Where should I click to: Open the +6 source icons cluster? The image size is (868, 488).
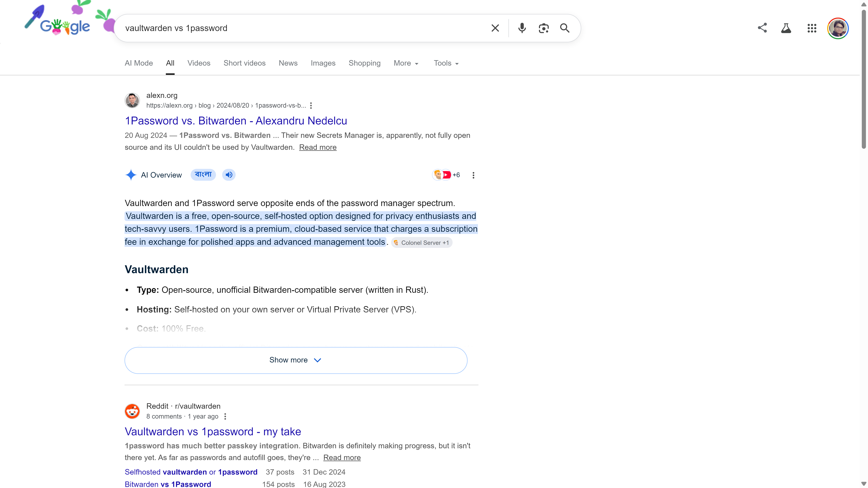pos(446,175)
